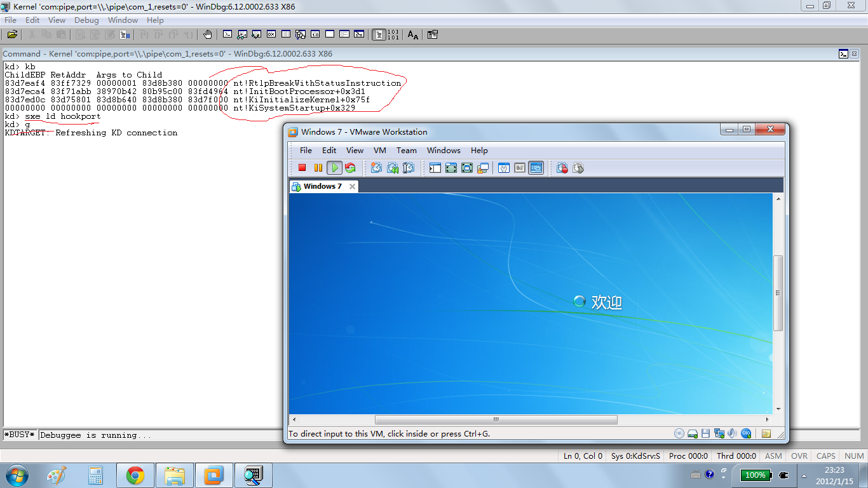Enter Full Screen mode icon in VMware
Image resolution: width=868 pixels, height=488 pixels.
[467, 168]
